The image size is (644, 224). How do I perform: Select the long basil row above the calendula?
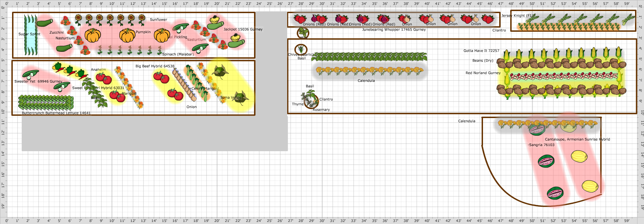369,57
